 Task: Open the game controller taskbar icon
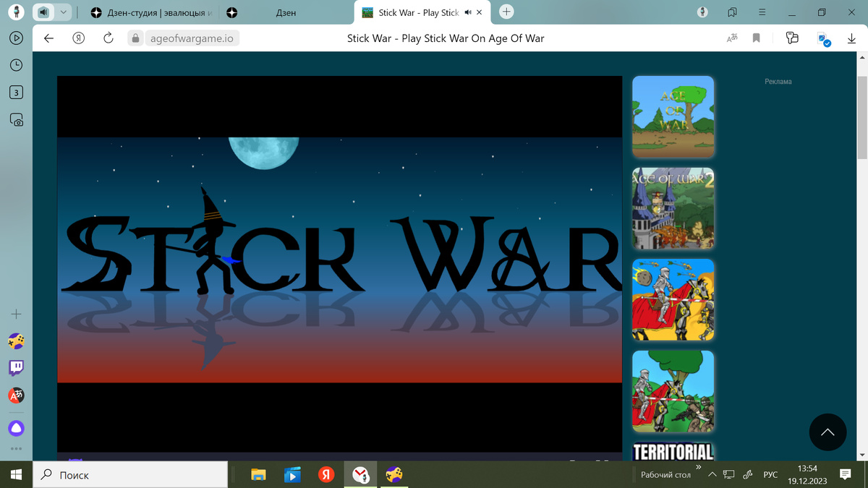pyautogui.click(x=394, y=475)
